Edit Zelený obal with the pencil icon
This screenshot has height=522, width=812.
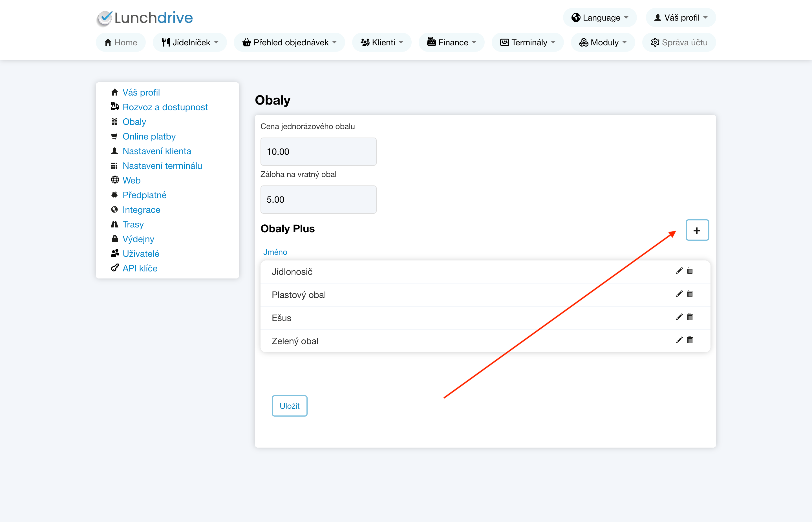pyautogui.click(x=679, y=340)
